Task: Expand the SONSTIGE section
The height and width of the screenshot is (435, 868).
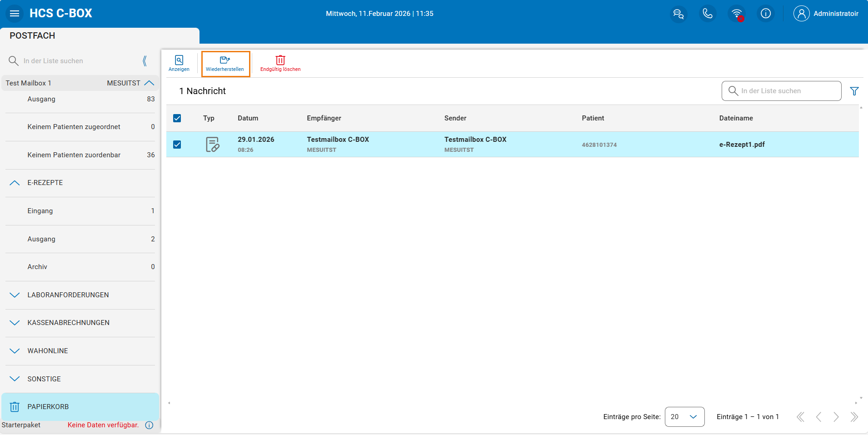Action: click(15, 379)
